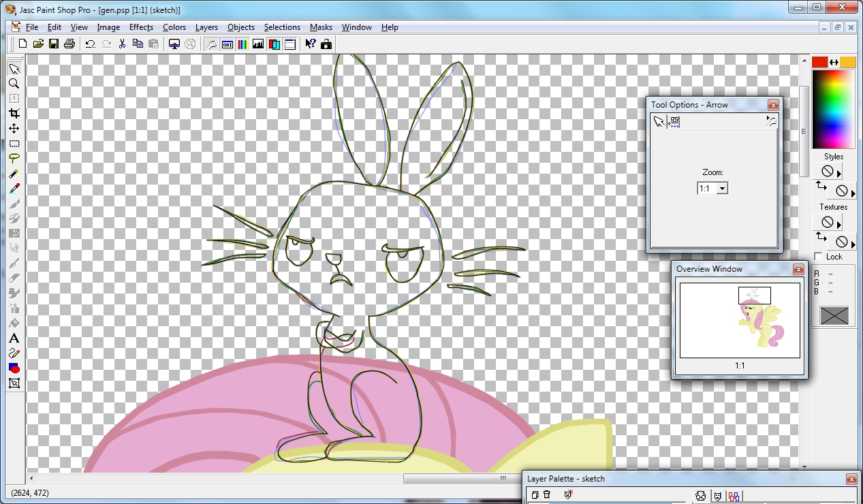Select the Zoom magnifier tool

pos(14,84)
